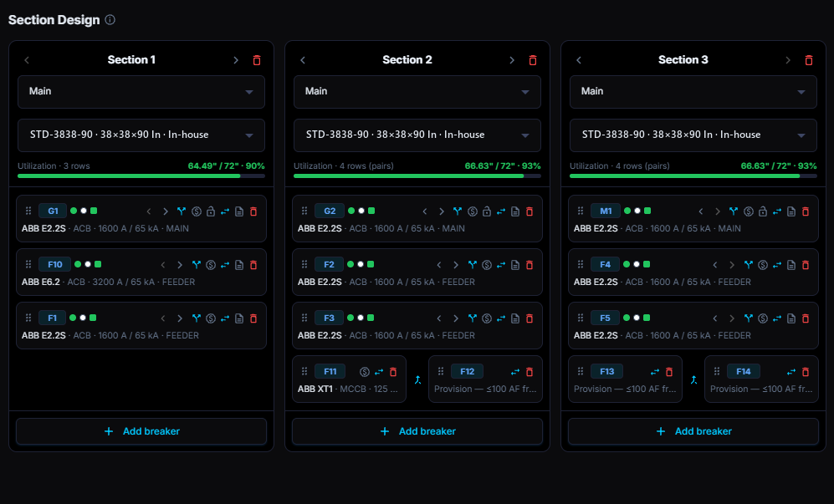Add breaker to Section 2

[417, 431]
